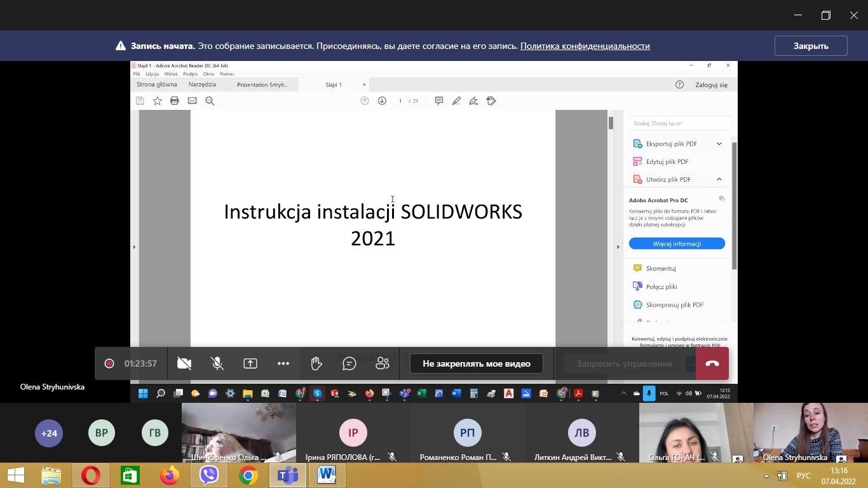The height and width of the screenshot is (488, 868).
Task: Open the "Edytuj plik PDF" tool
Action: tap(667, 161)
